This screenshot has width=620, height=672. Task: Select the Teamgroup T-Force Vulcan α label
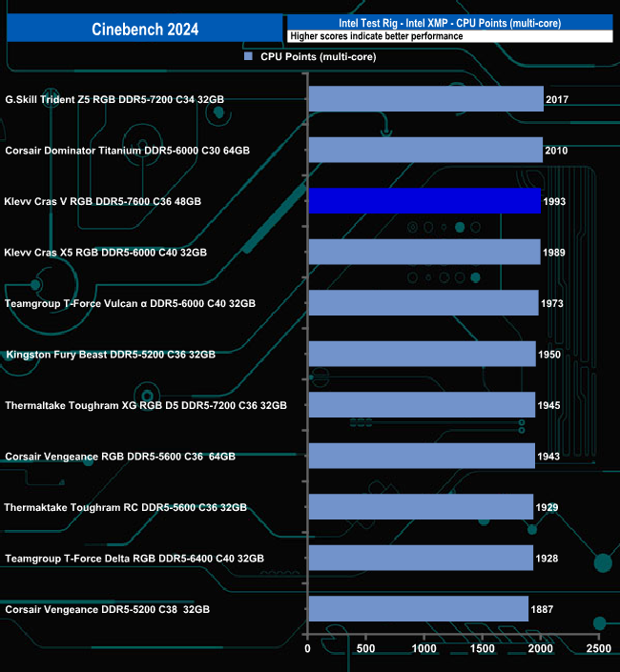tap(130, 303)
